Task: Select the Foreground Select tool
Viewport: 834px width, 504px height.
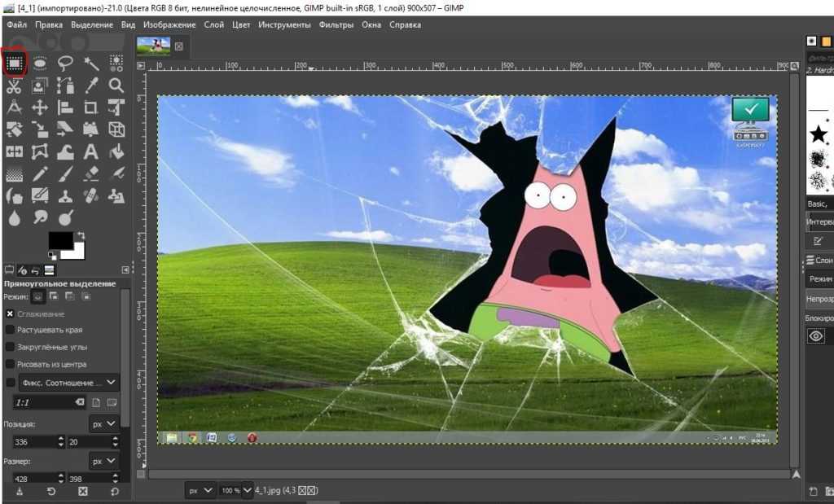Action: [x=40, y=85]
